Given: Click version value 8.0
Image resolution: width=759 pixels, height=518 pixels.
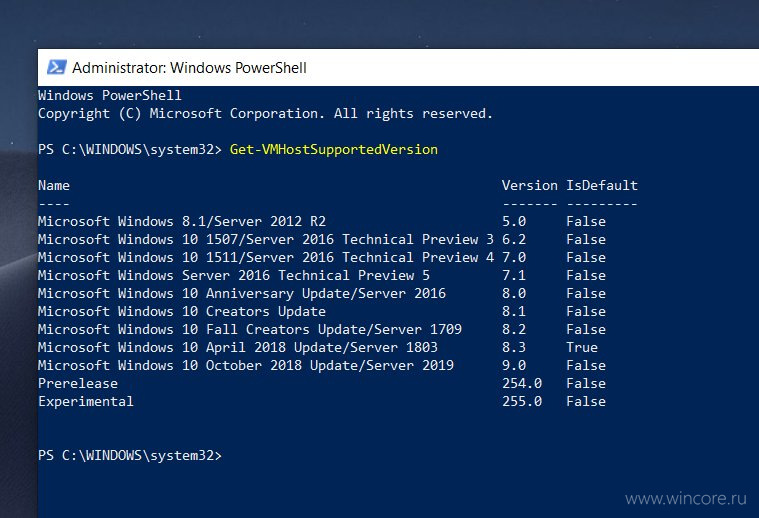Looking at the screenshot, I should 514,293.
